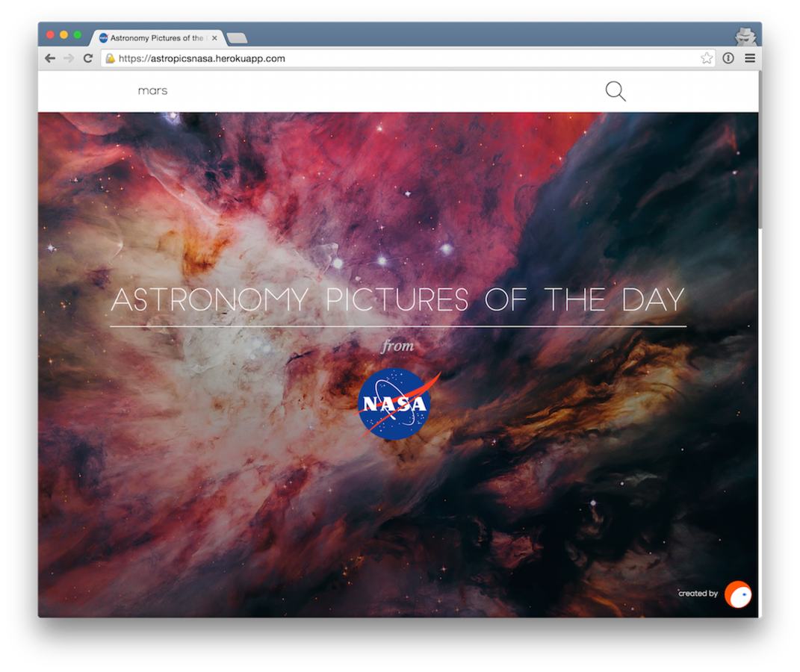Click the circular extension icon beside the star
This screenshot has width=800, height=672.
coord(728,58)
